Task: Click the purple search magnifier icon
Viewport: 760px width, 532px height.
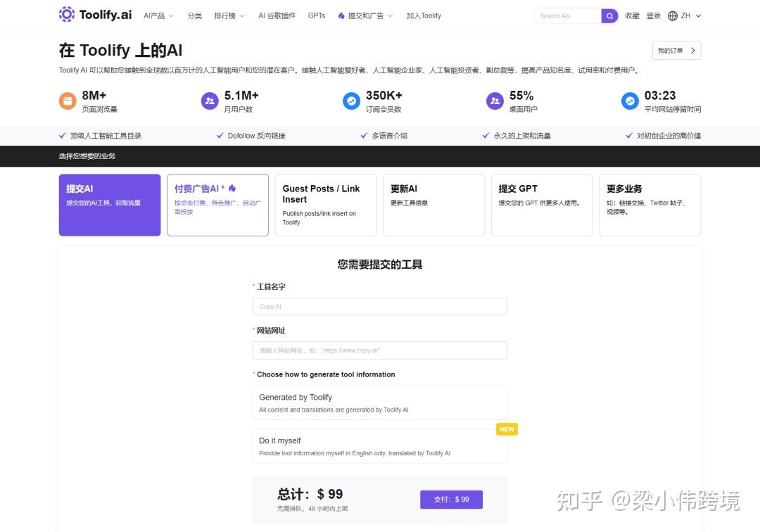Action: [609, 15]
